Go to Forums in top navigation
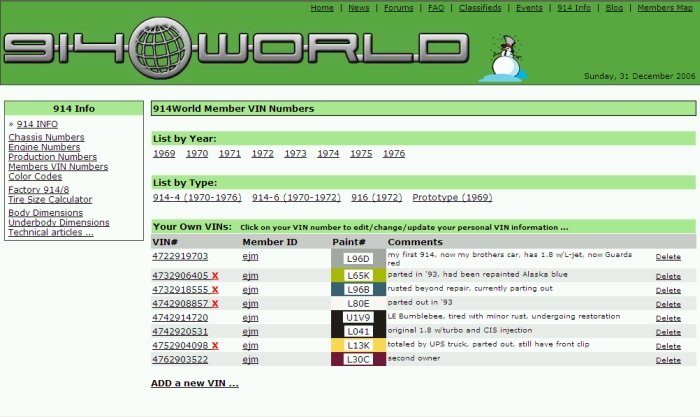The height and width of the screenshot is (417, 700). pos(398,8)
